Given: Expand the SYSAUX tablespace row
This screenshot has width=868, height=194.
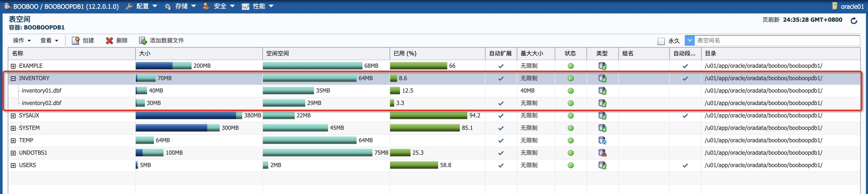Looking at the screenshot, I should point(13,116).
